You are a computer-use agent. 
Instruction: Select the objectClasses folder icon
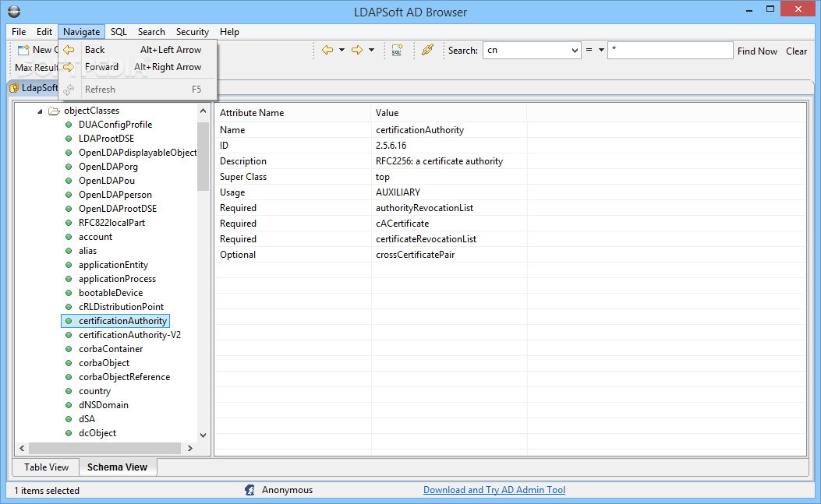(x=54, y=111)
